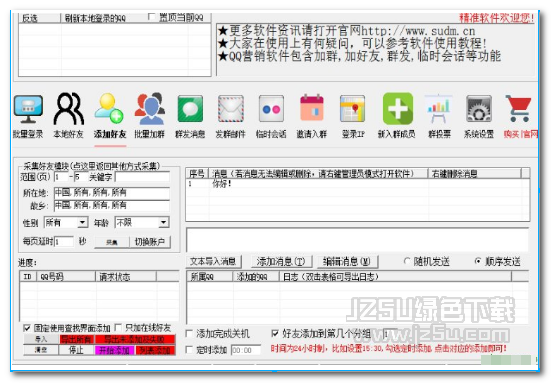The height and width of the screenshot is (383, 551).
Task: Click the 日志 log column header
Action: pyautogui.click(x=396, y=277)
